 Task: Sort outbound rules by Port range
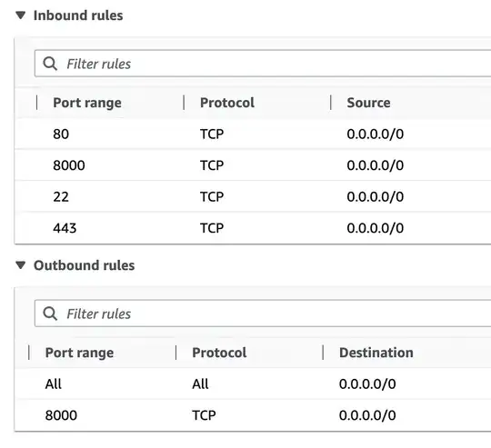(79, 353)
